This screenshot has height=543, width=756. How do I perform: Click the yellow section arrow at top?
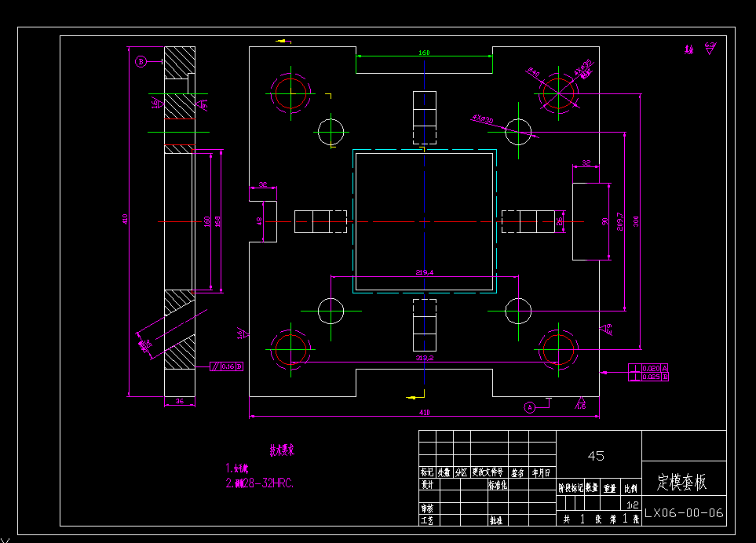pyautogui.click(x=283, y=42)
